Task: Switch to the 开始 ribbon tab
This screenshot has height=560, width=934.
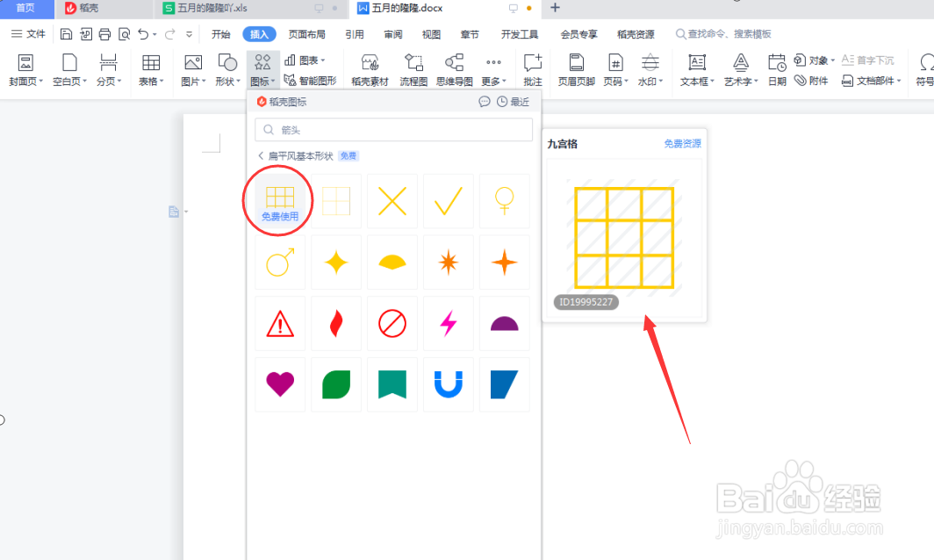Action: [x=220, y=34]
